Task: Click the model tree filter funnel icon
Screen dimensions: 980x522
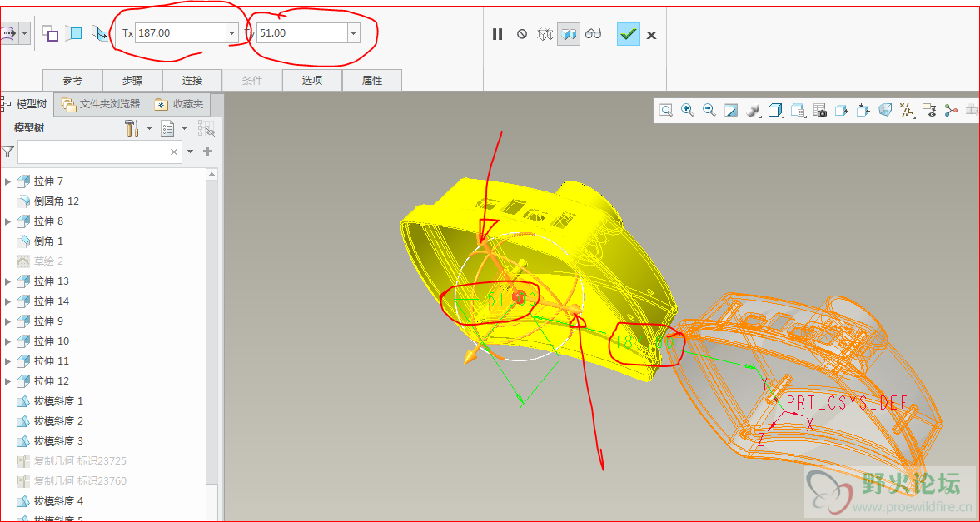Action: tap(7, 152)
